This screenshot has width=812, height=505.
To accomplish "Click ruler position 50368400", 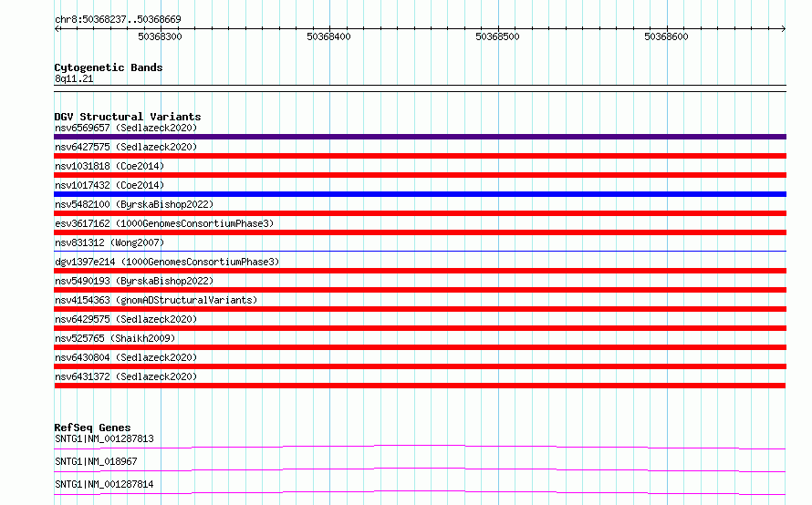I will (x=328, y=36).
